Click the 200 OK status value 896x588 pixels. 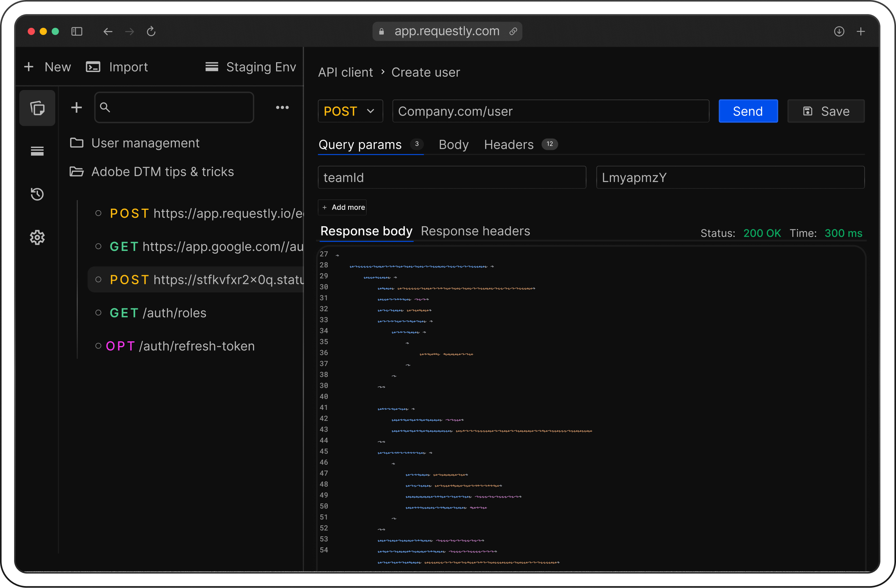pos(762,233)
